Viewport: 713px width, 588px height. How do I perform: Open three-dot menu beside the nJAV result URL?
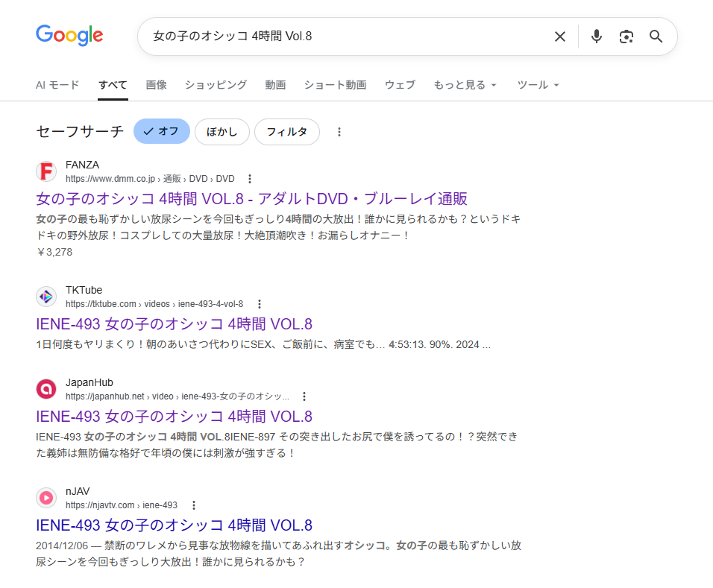pos(194,505)
